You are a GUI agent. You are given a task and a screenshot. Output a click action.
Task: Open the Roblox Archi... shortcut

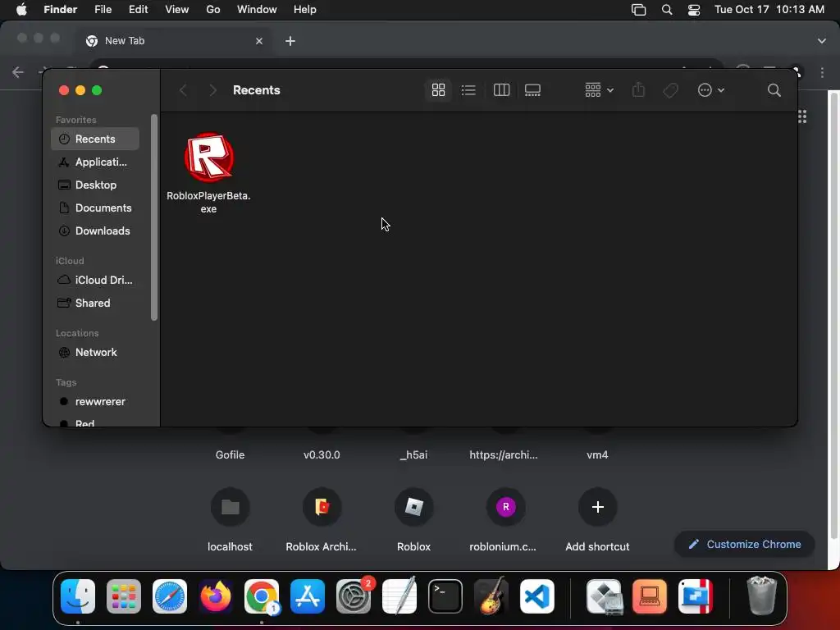pos(322,519)
